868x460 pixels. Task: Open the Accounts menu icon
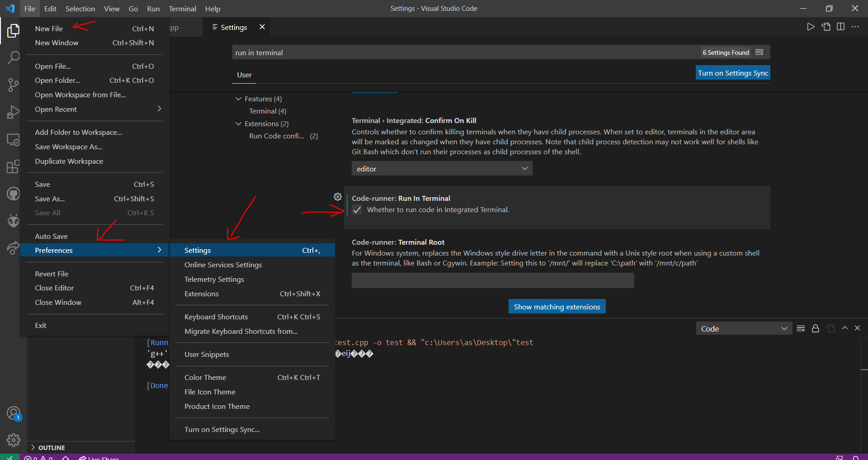click(x=13, y=413)
